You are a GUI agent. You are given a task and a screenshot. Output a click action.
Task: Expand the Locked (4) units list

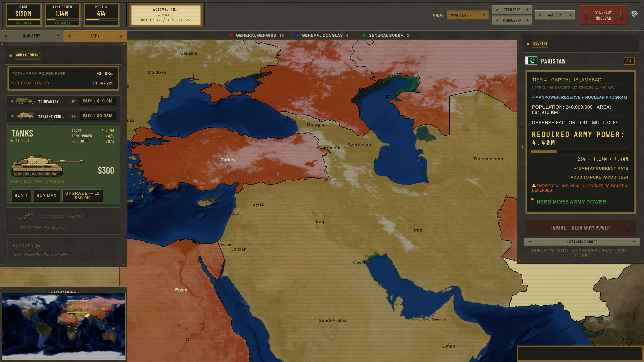click(63, 250)
